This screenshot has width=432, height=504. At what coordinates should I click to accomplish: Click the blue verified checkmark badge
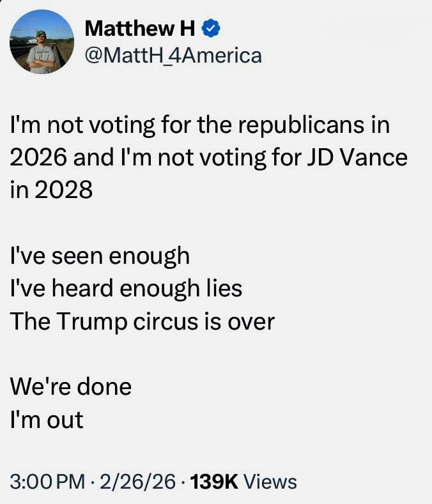coord(211,28)
